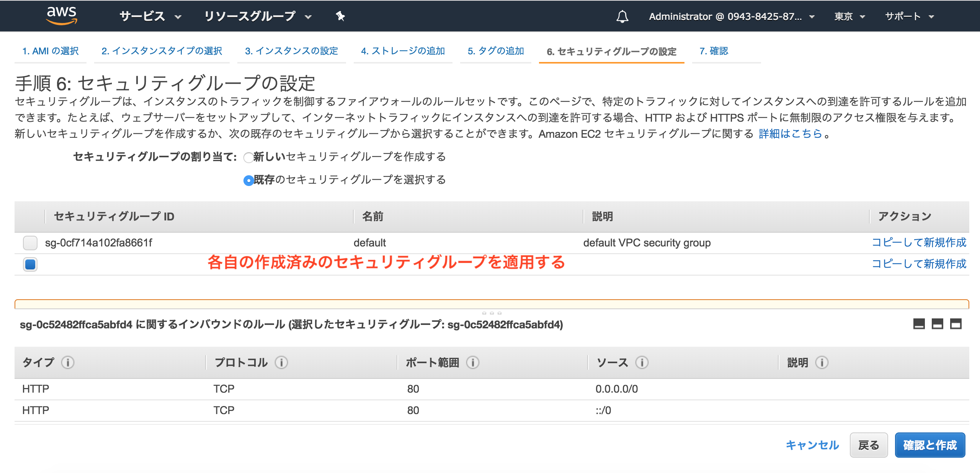This screenshot has height=473, width=980.
Task: Click the AWS logo home icon
Action: [61, 16]
